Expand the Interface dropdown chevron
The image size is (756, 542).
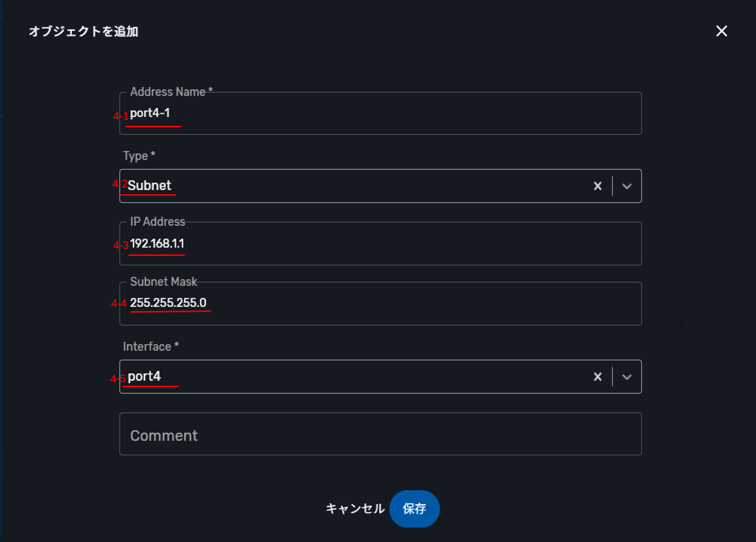point(627,377)
